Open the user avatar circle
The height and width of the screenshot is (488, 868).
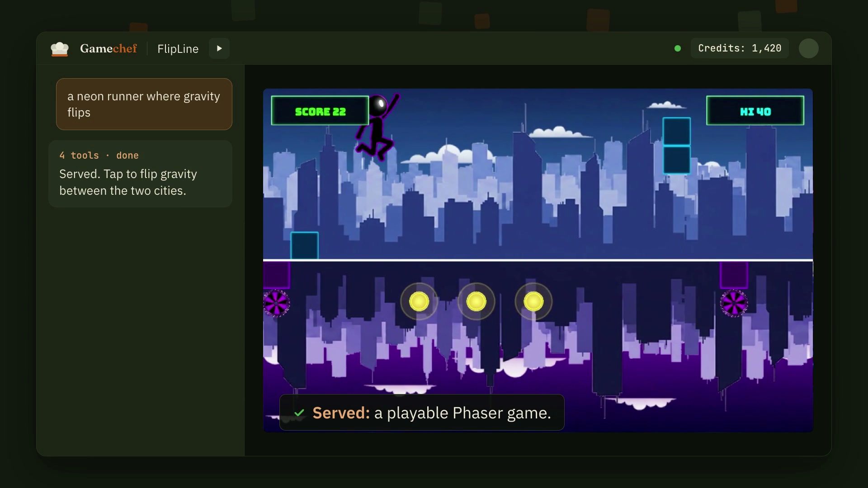pos(808,48)
